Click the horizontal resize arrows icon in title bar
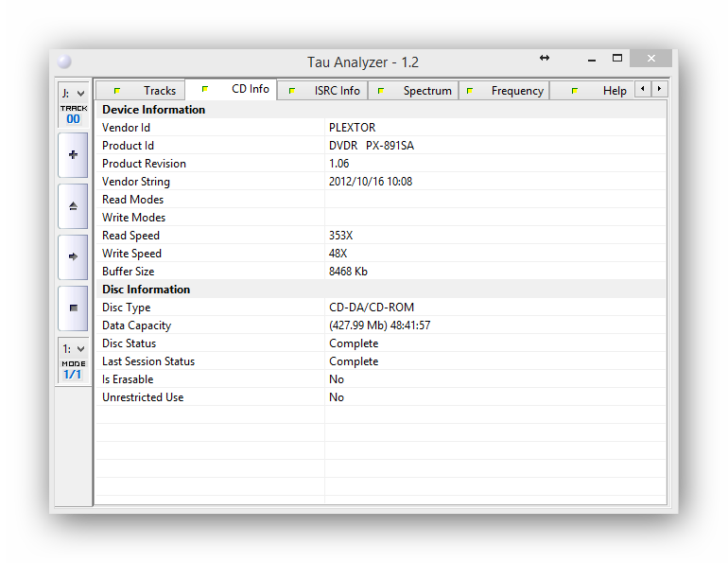 tap(545, 59)
